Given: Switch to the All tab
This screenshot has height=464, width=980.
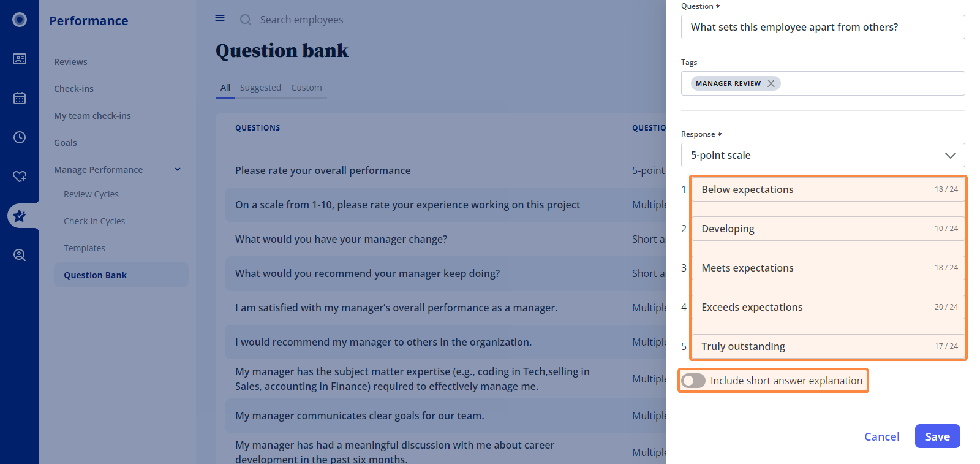Looking at the screenshot, I should 225,88.
